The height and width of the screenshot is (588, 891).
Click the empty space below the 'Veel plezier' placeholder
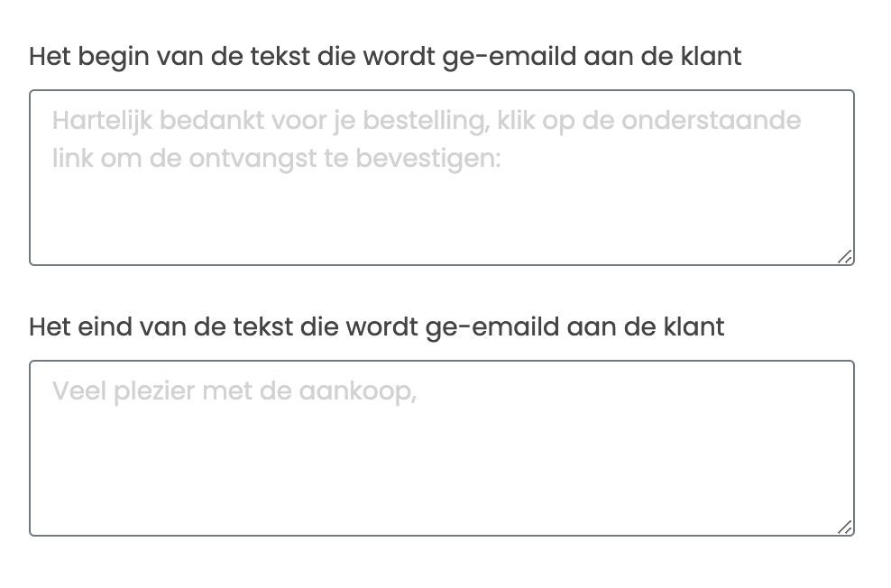(x=442, y=478)
